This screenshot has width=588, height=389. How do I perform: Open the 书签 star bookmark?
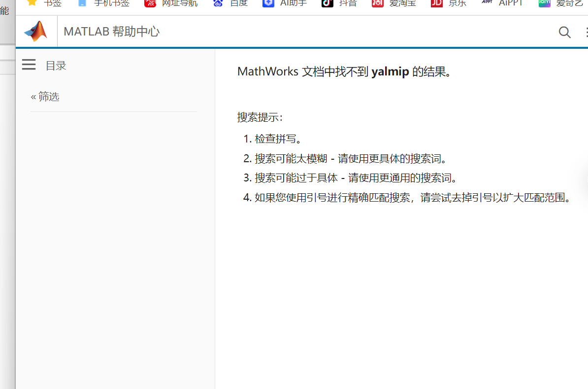tap(44, 3)
